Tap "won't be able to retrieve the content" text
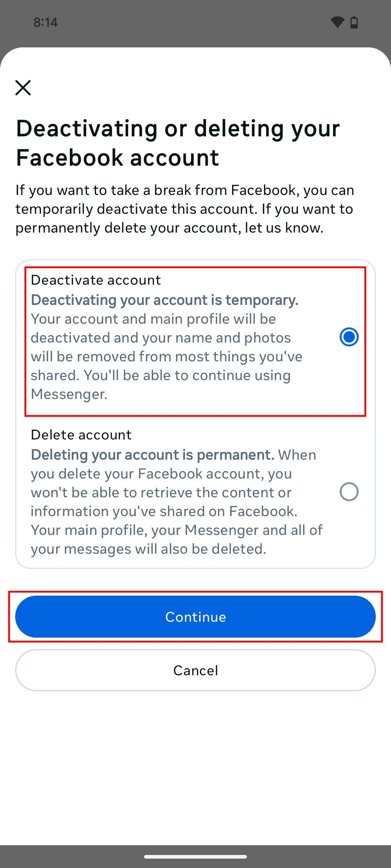 click(x=161, y=493)
